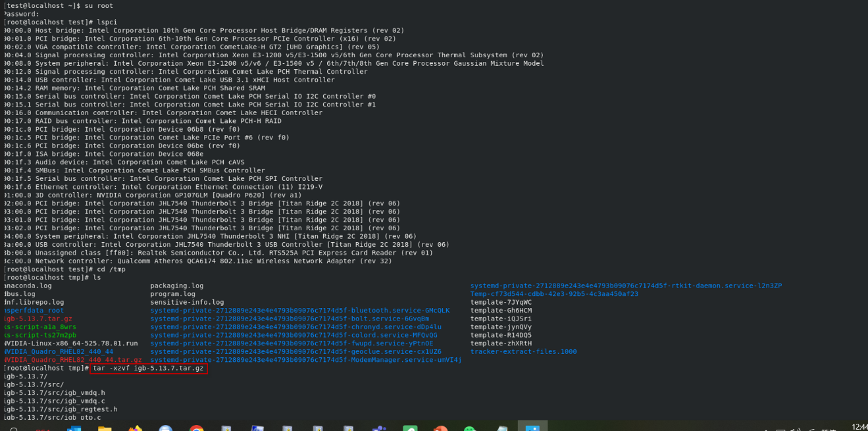Select the SMBus Controller line

click(134, 170)
